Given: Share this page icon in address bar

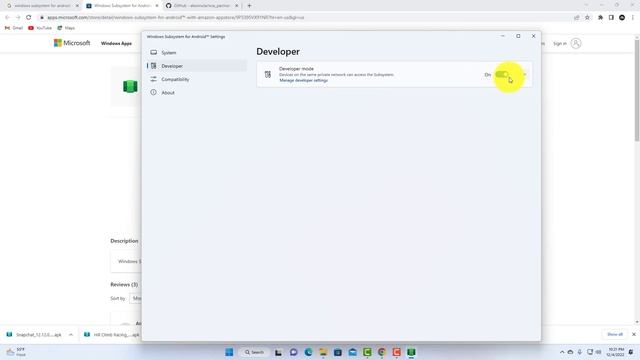Looking at the screenshot, I should (x=576, y=18).
